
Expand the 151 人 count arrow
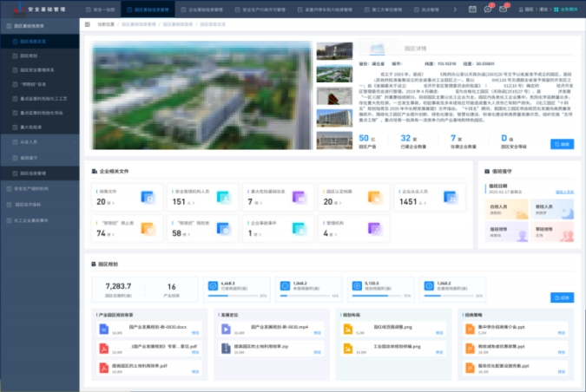194,203
